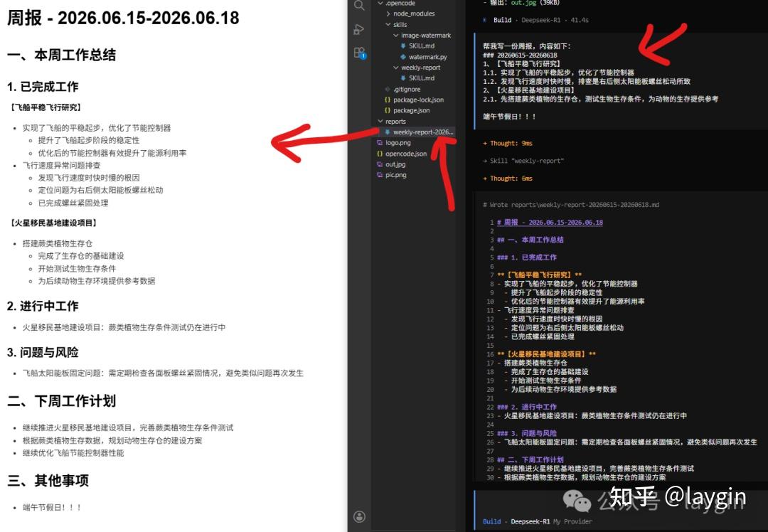This screenshot has width=768, height=532.
Task: Click the prompt text "帮我写一份周报，内容如下:"
Action: (526, 46)
